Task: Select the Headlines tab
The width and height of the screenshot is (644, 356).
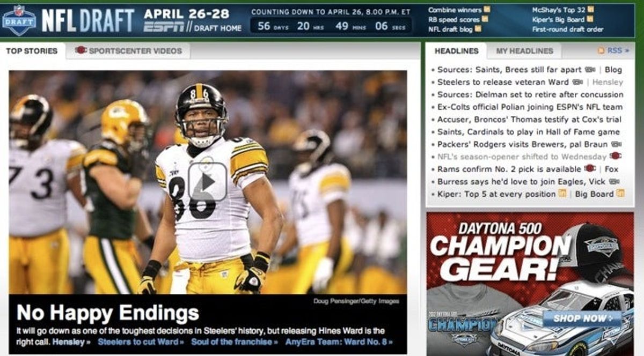Action: coord(456,51)
